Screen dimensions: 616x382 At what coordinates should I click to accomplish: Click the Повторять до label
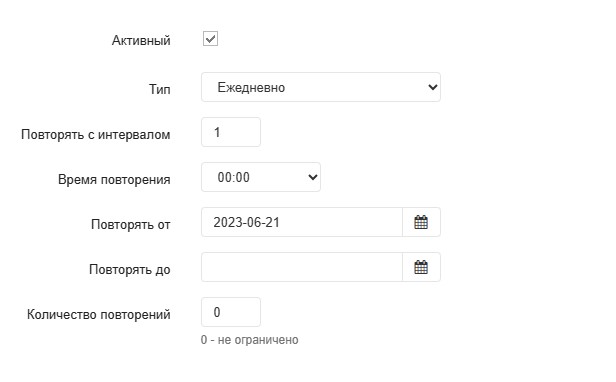coord(130,270)
